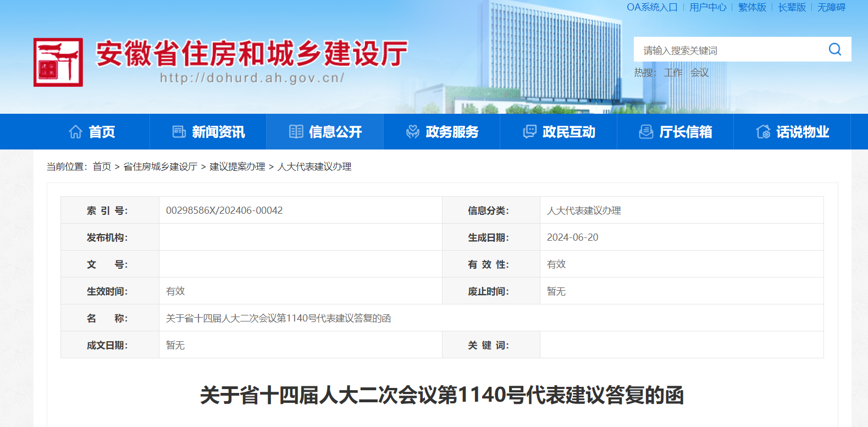This screenshot has height=427, width=868.
Task: Click the heart-hands icon beside 政务服务
Action: point(413,132)
